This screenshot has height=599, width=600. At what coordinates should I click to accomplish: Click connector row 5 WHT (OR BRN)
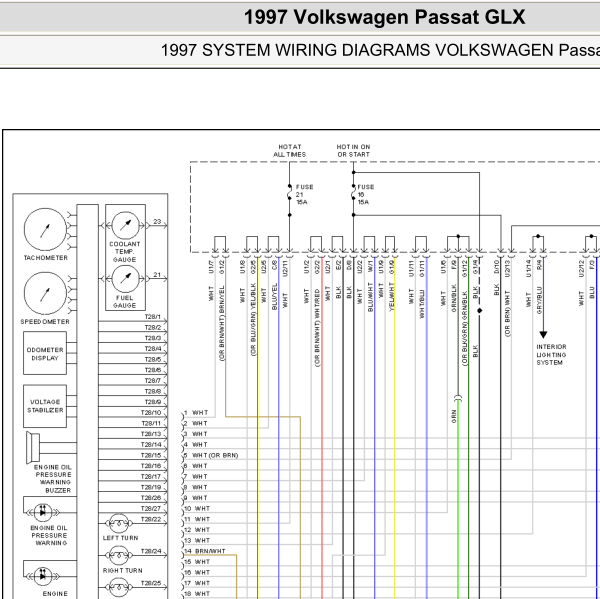click(x=211, y=455)
